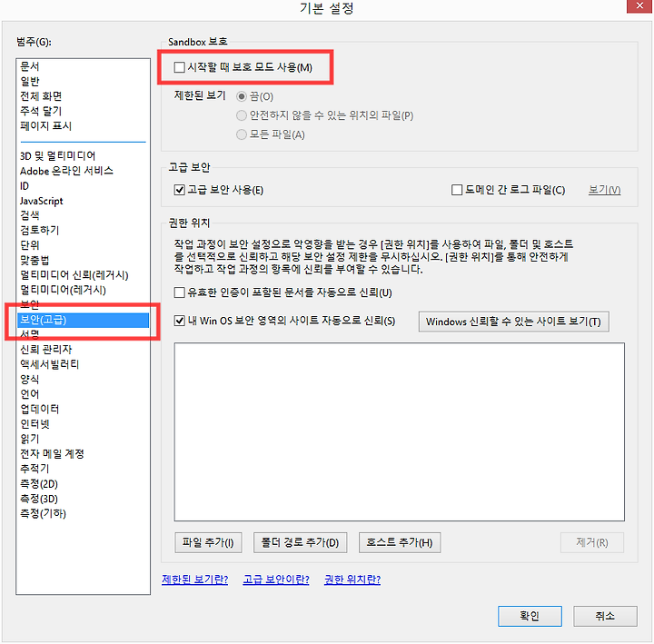Screen dimensions: 654x644
Task: Select Adobe 온라인 서비스 category
Action: click(83, 171)
